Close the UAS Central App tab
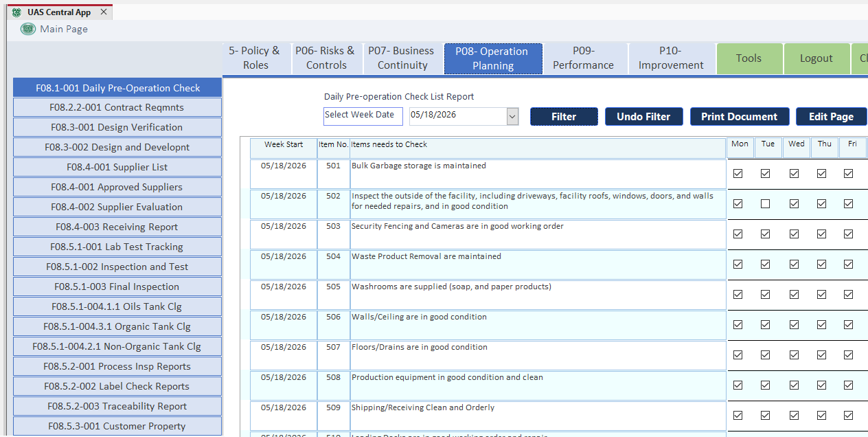 coord(104,12)
